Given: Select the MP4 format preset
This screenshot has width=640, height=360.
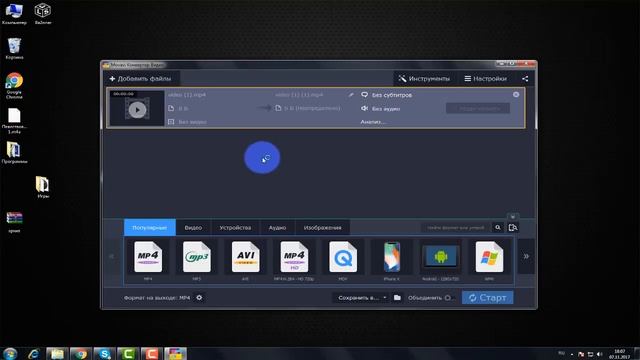Looking at the screenshot, I should pyautogui.click(x=148, y=260).
